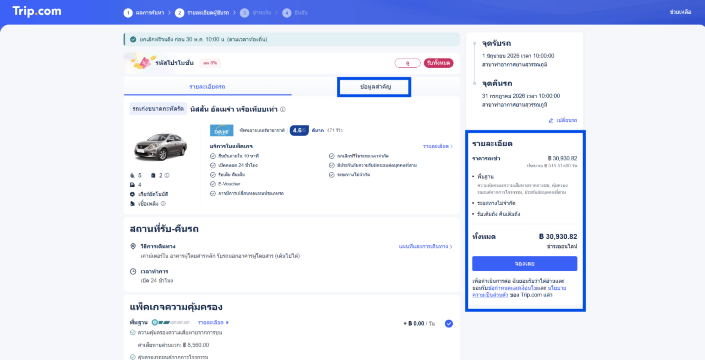
Task: Select step 1 in booking progress
Action: 143,13
